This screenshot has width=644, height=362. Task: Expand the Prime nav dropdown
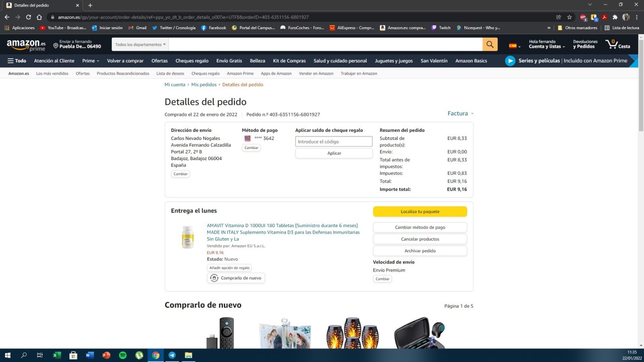click(91, 61)
